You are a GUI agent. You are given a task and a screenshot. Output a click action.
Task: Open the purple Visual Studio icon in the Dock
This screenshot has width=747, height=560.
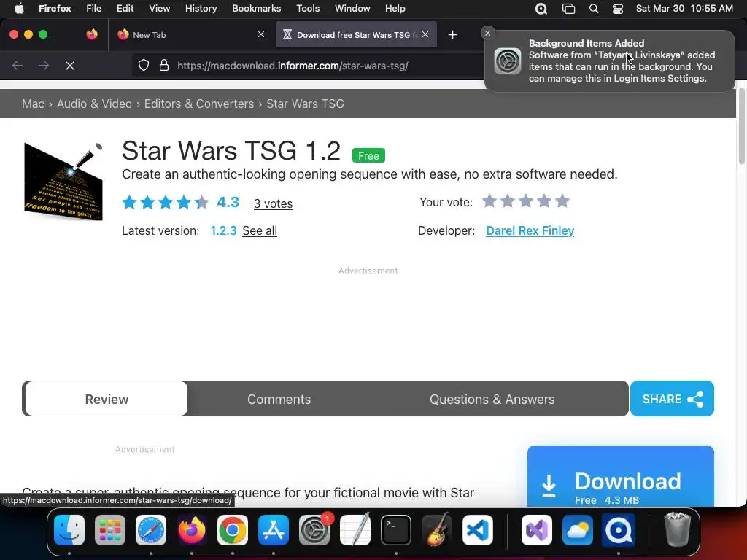537,530
